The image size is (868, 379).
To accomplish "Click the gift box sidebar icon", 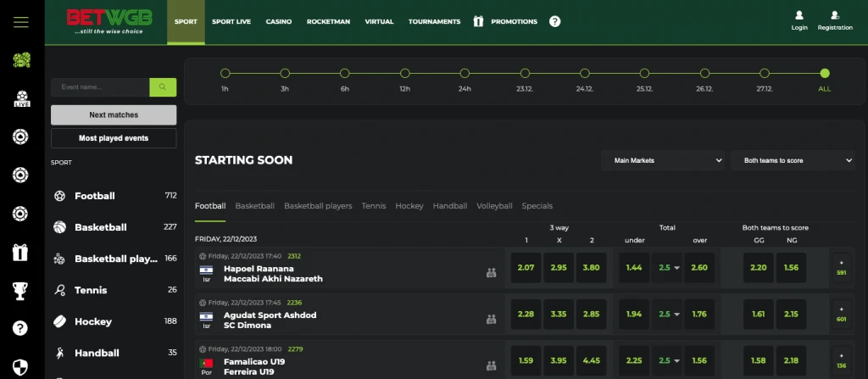I will pos(20,253).
